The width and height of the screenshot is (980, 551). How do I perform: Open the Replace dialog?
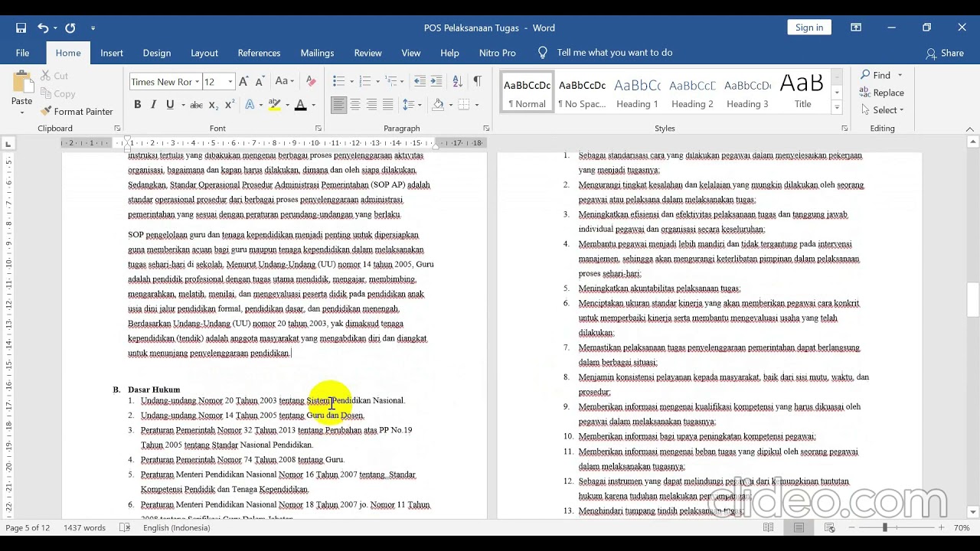(882, 93)
